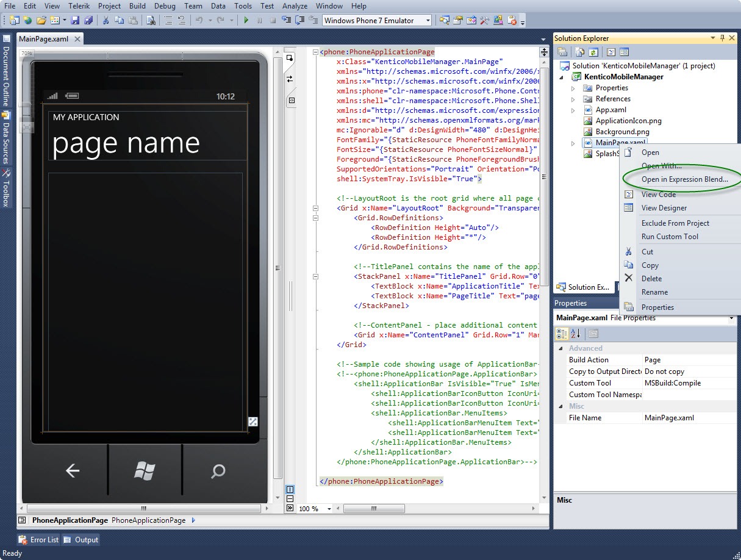Click the Paste icon in the toolbar
Viewport: 741px width, 560px height.
[x=132, y=20]
